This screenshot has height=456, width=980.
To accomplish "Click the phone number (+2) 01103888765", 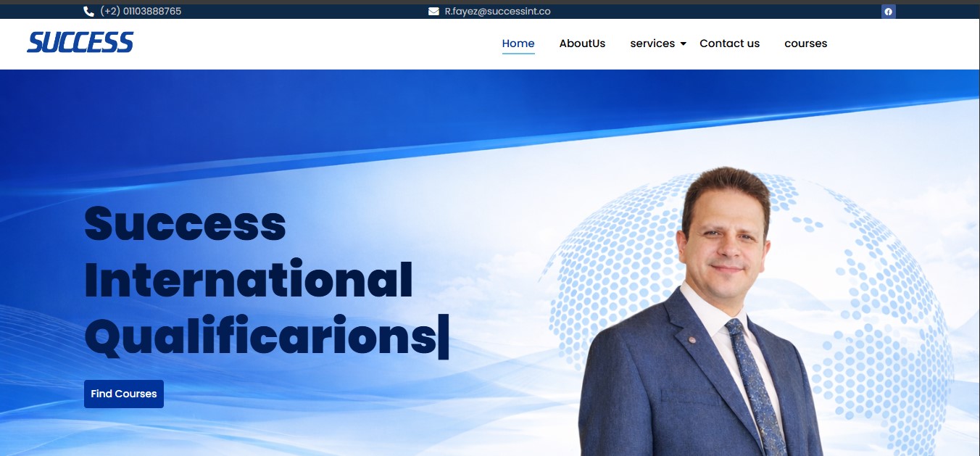I will click(x=141, y=12).
